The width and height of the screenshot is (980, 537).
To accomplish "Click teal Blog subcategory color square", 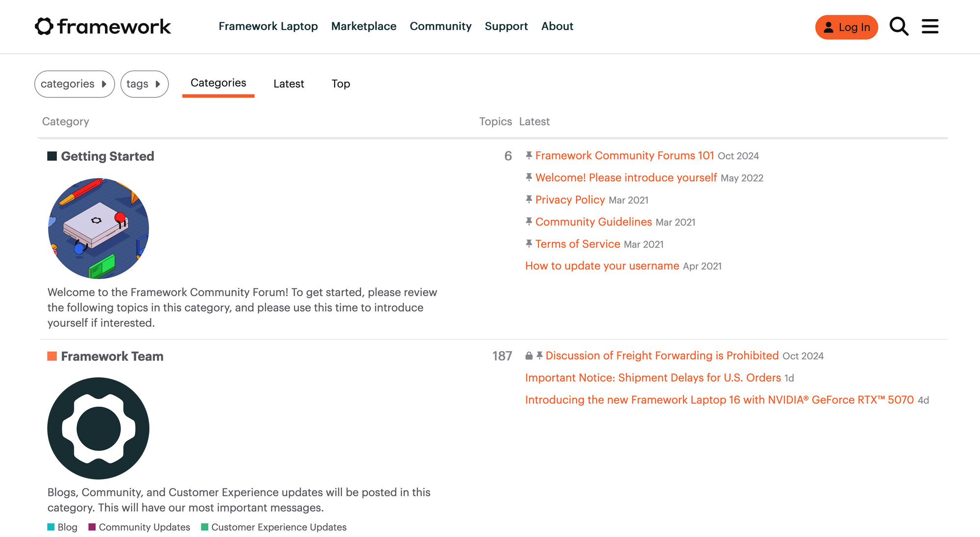I will tap(51, 527).
